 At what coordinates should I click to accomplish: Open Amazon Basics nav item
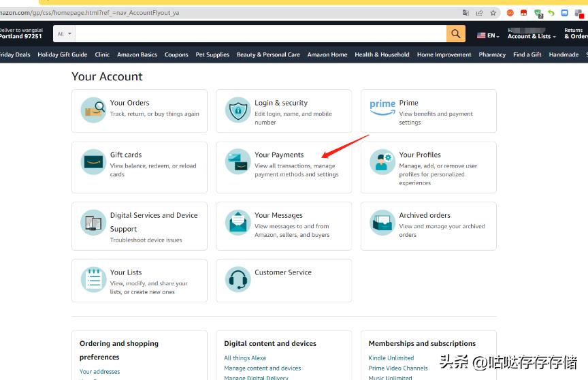tap(137, 54)
